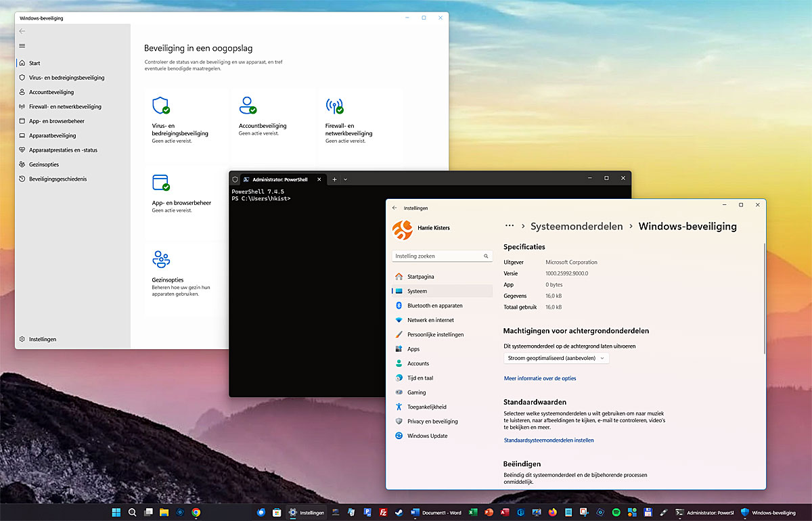Open Netwerk en internet settings
Screen dimensions: 812x521
(432, 319)
